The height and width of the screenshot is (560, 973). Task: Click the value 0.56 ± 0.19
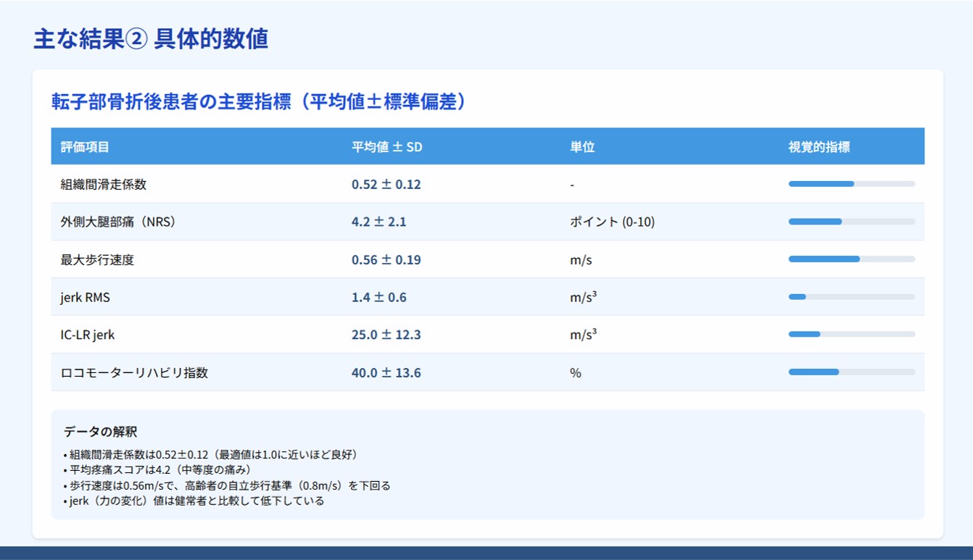click(x=386, y=260)
